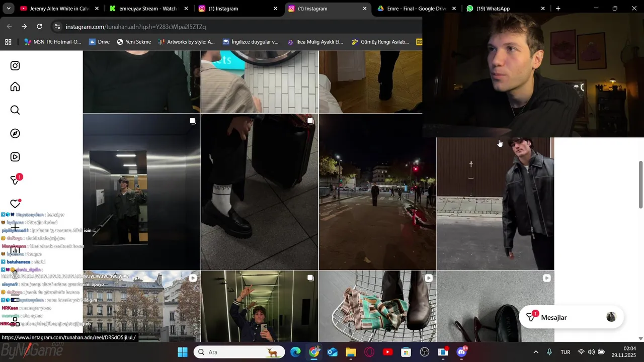Open File Explorer from the taskbar
This screenshot has width=644, height=362.
click(x=351, y=352)
